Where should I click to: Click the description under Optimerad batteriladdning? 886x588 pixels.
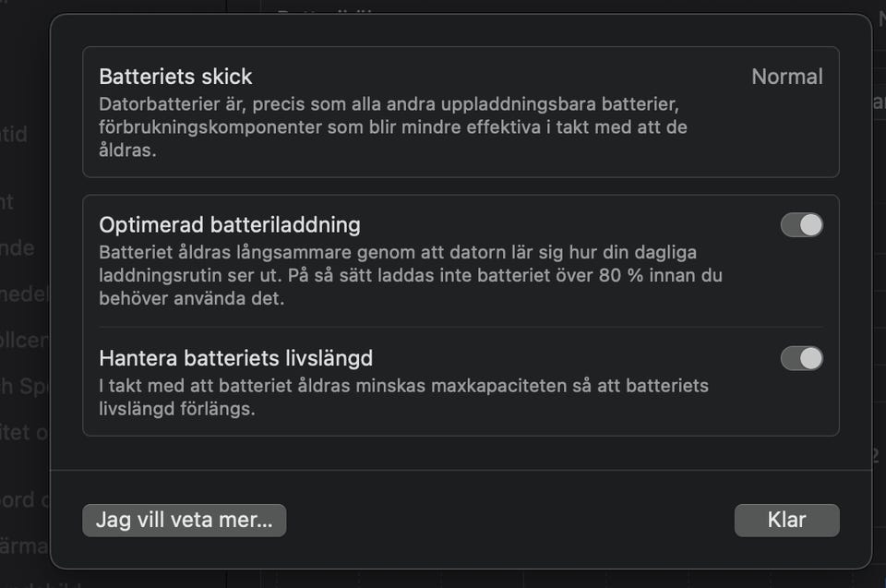pyautogui.click(x=410, y=275)
